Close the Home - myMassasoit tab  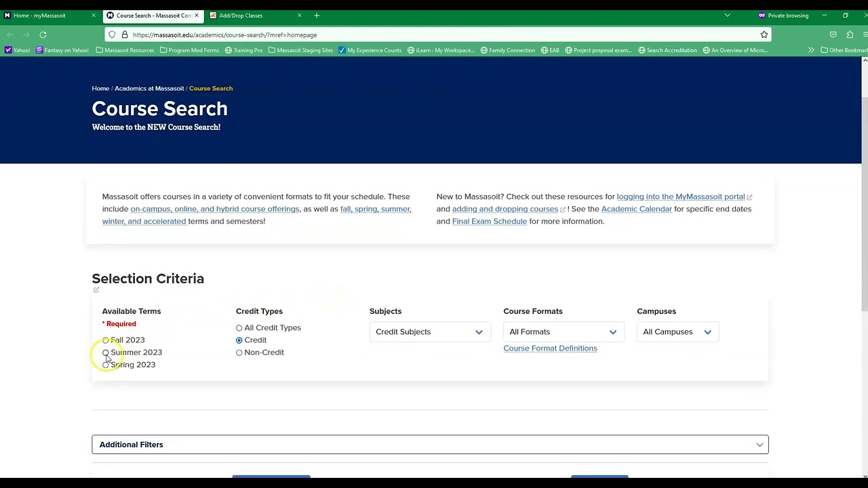[94, 16]
